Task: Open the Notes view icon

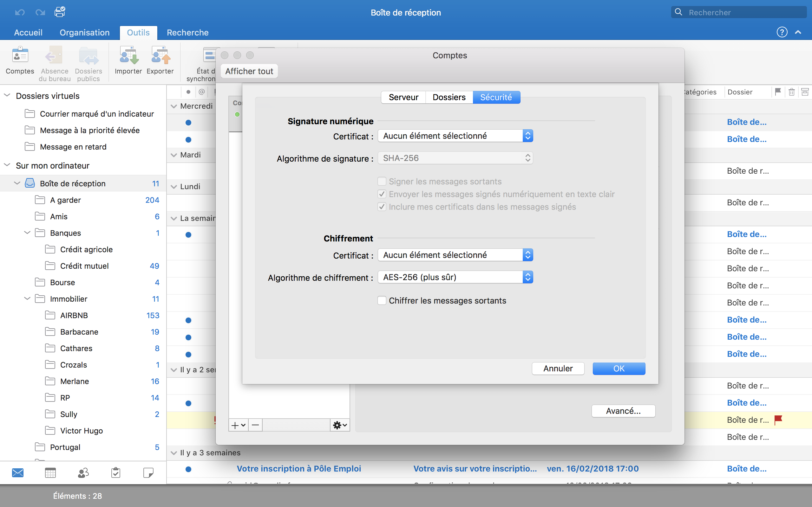Action: coord(148,473)
